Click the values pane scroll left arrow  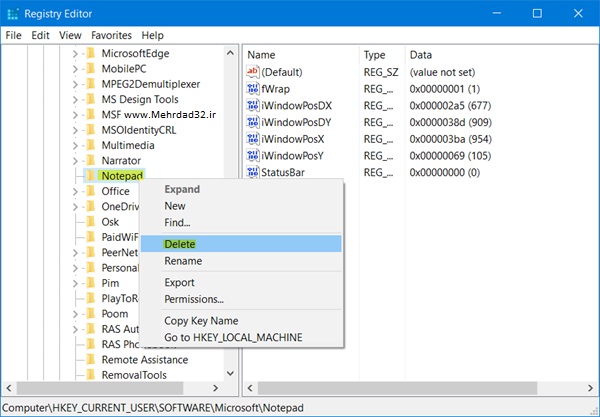coord(250,388)
